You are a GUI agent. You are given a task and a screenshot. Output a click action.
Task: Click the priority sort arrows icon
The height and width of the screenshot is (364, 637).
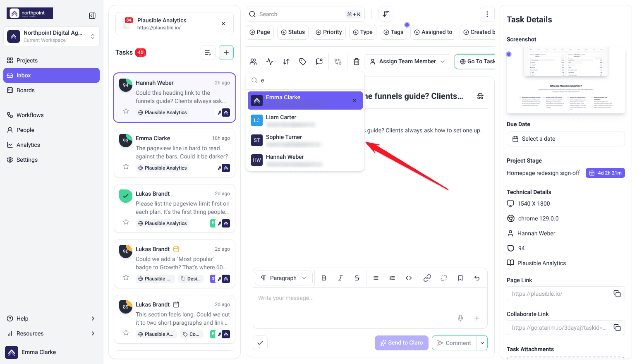(x=286, y=62)
